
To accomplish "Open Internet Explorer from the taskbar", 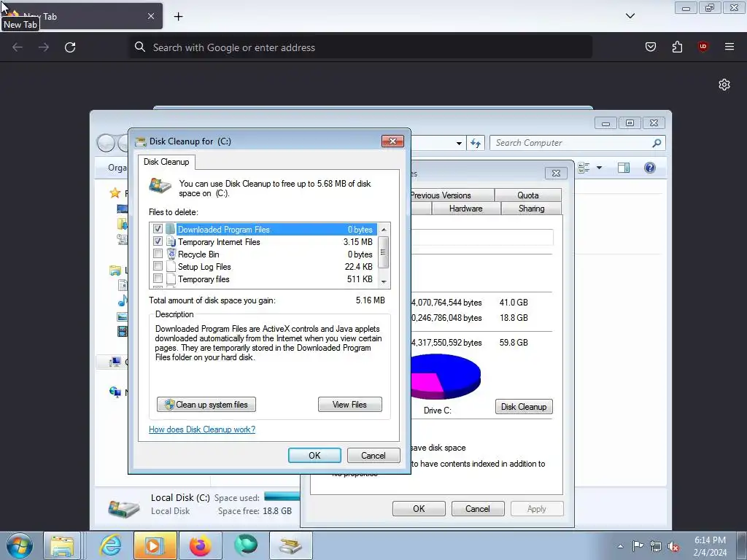I will pyautogui.click(x=110, y=545).
